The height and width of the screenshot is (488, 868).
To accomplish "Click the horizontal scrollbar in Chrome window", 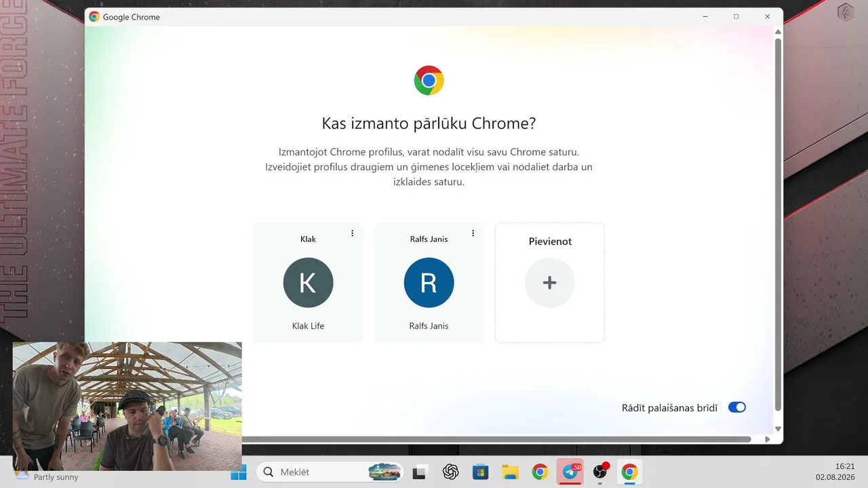I will pyautogui.click(x=496, y=439).
